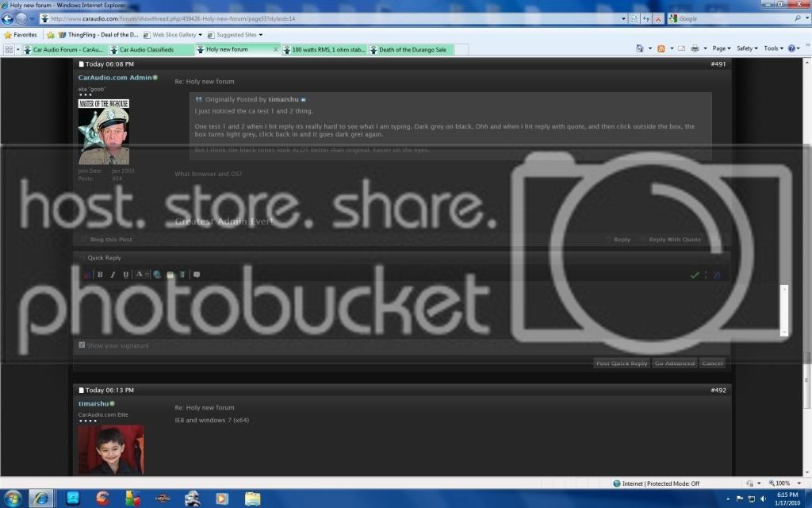Screen dimensions: 812x508
Task: Open post number #492 permalink
Action: pyautogui.click(x=718, y=391)
